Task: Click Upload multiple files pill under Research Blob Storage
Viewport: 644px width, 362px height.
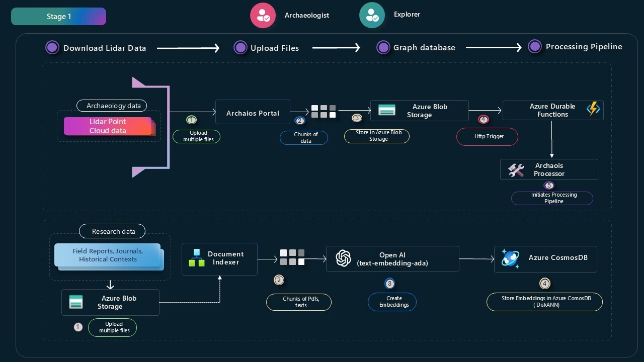Action: pyautogui.click(x=112, y=327)
